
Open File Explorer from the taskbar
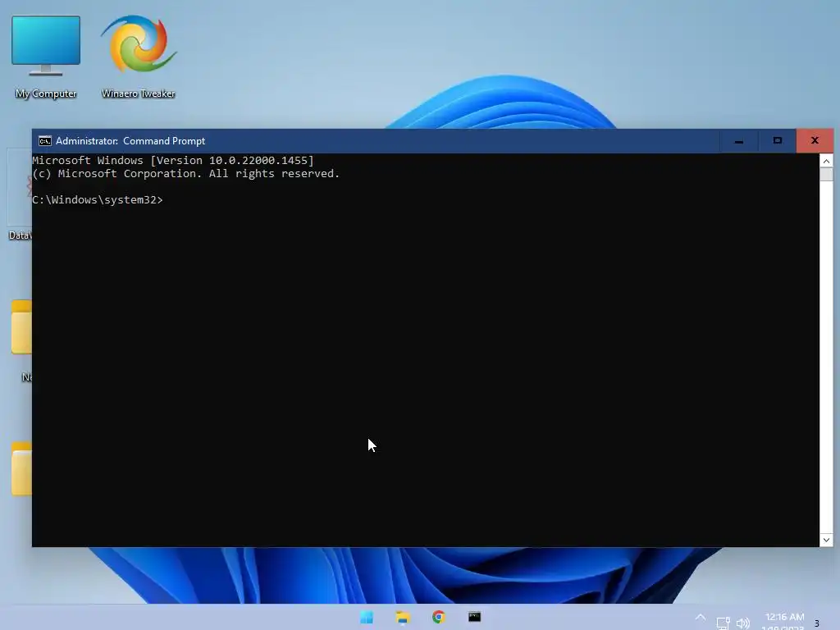point(403,617)
